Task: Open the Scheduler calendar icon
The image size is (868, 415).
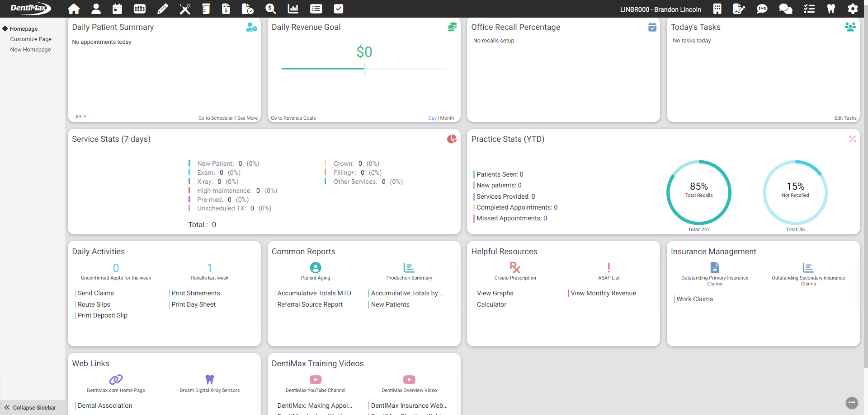Action: [x=117, y=9]
